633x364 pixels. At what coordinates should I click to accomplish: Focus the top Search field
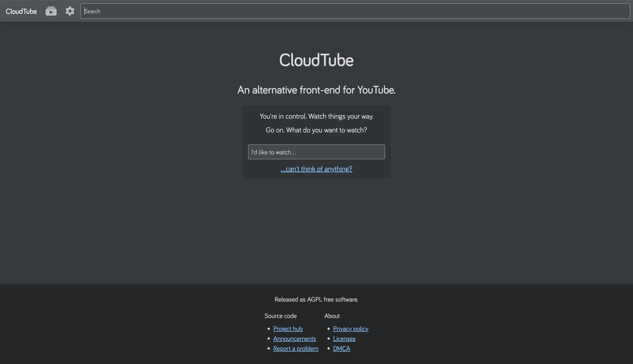coord(355,11)
